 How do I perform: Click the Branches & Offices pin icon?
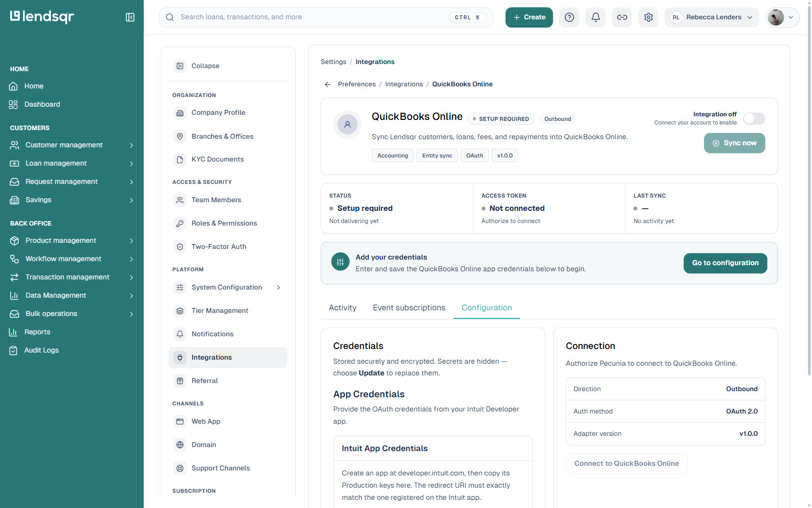pos(180,136)
